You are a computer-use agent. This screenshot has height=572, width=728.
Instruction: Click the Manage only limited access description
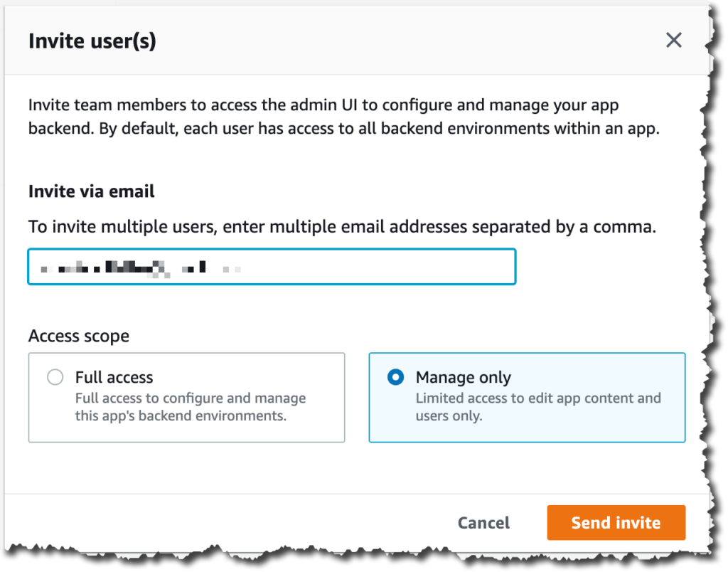pos(538,406)
